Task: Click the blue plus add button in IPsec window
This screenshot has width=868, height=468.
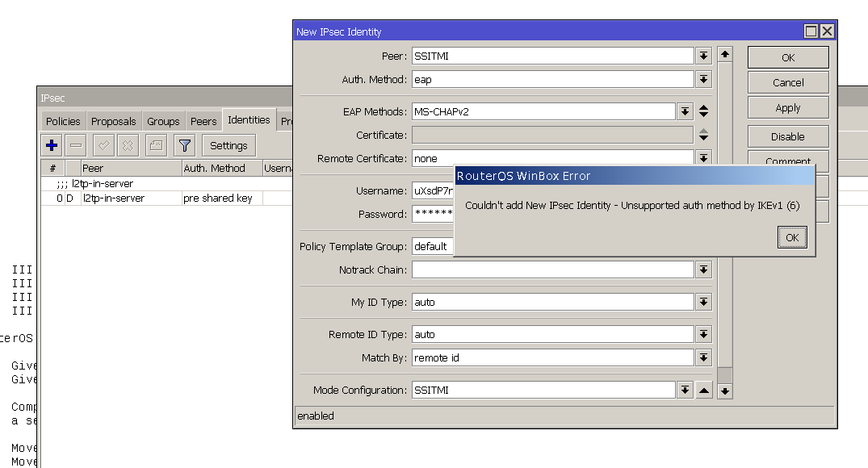Action: pyautogui.click(x=52, y=145)
